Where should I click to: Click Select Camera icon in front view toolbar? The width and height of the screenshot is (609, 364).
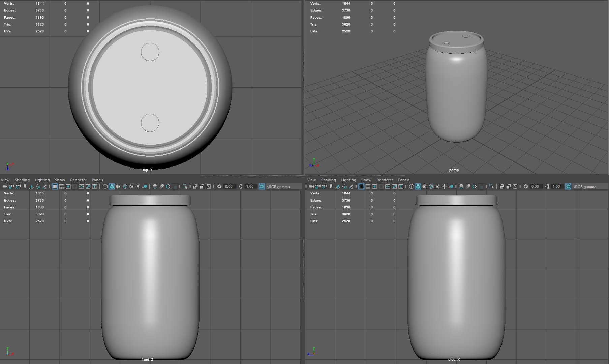click(x=5, y=186)
